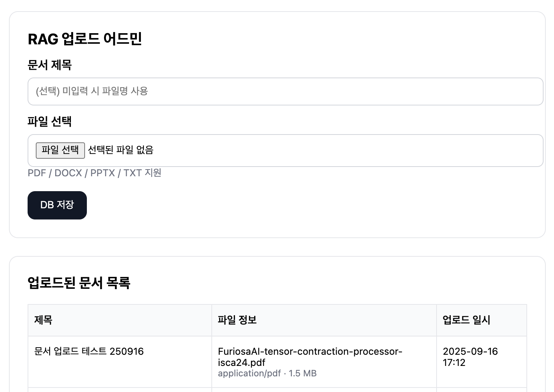Viewport: 554px width, 392px height.
Task: Save with the DB 저장 button
Action: (x=57, y=205)
